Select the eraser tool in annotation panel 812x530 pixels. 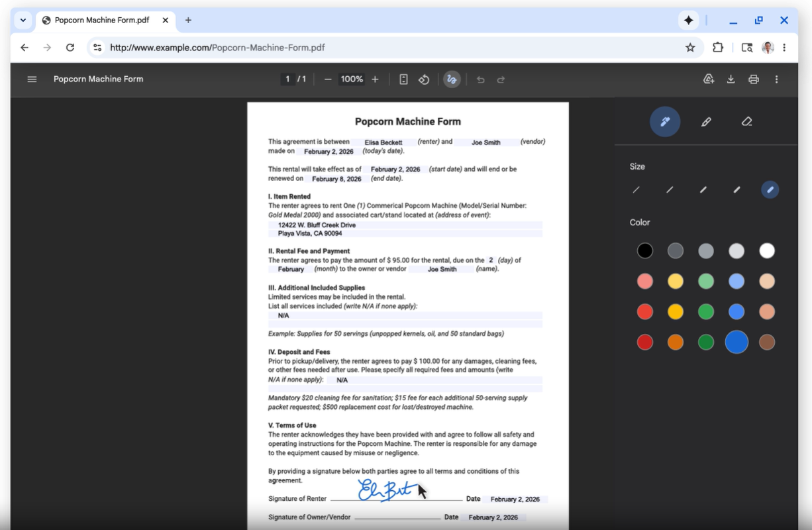746,122
